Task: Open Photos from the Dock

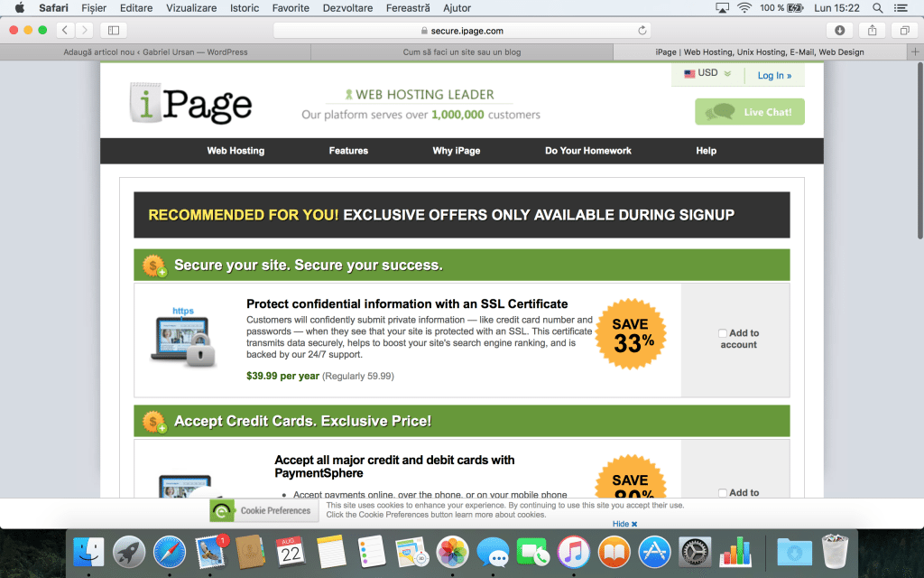Action: tap(453, 553)
